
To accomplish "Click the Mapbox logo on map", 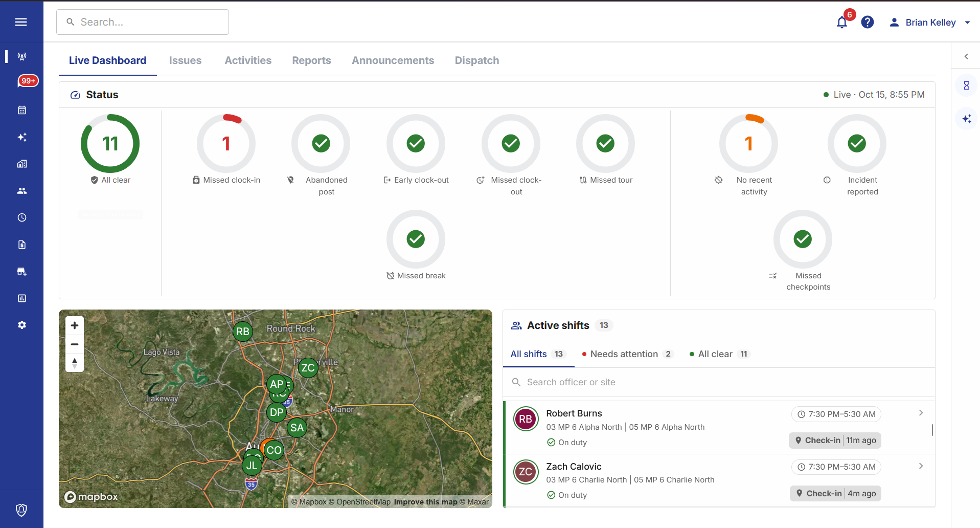I will pyautogui.click(x=91, y=497).
